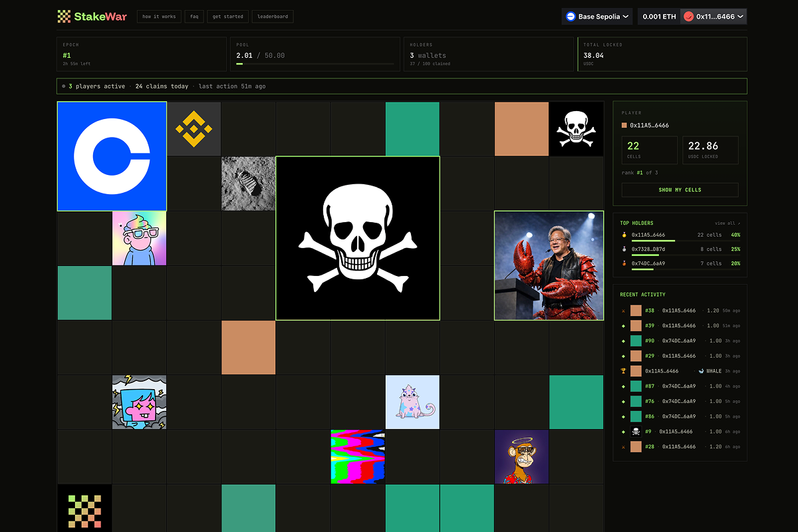Select the Binance logo cell
The height and width of the screenshot is (532, 798).
[194, 129]
